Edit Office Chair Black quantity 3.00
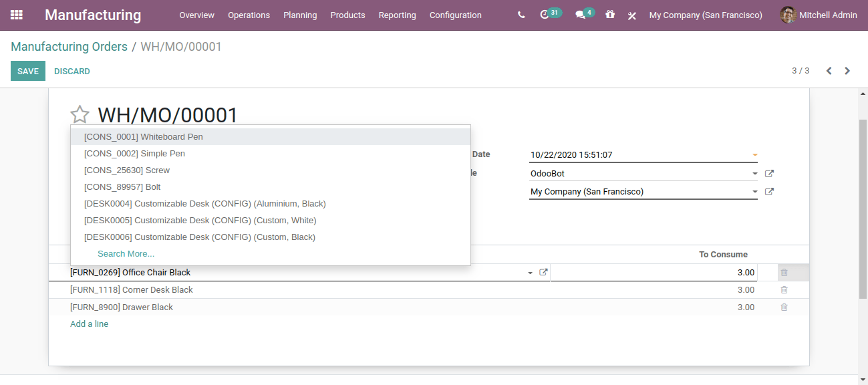Screen dimensions: 868x385 (x=654, y=273)
